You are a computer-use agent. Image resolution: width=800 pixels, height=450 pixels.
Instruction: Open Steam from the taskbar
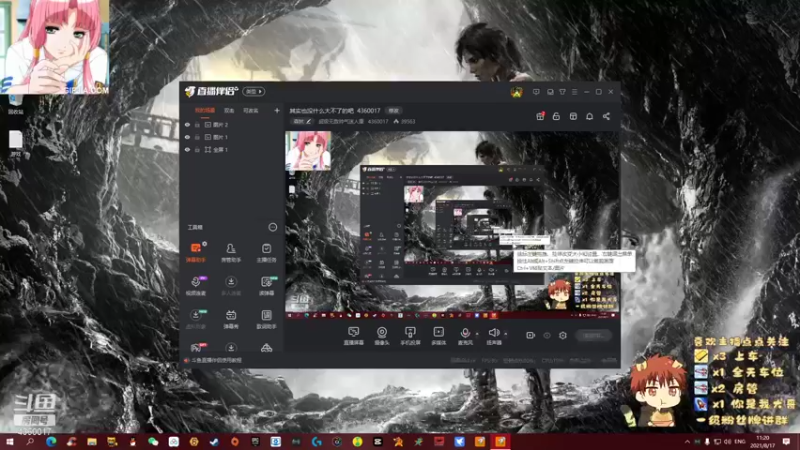pyautogui.click(x=214, y=441)
